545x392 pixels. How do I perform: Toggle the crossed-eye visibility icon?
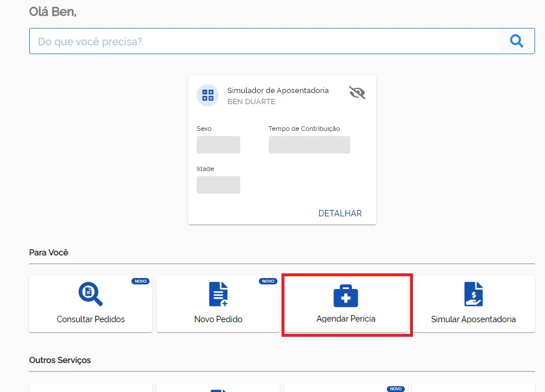click(357, 93)
